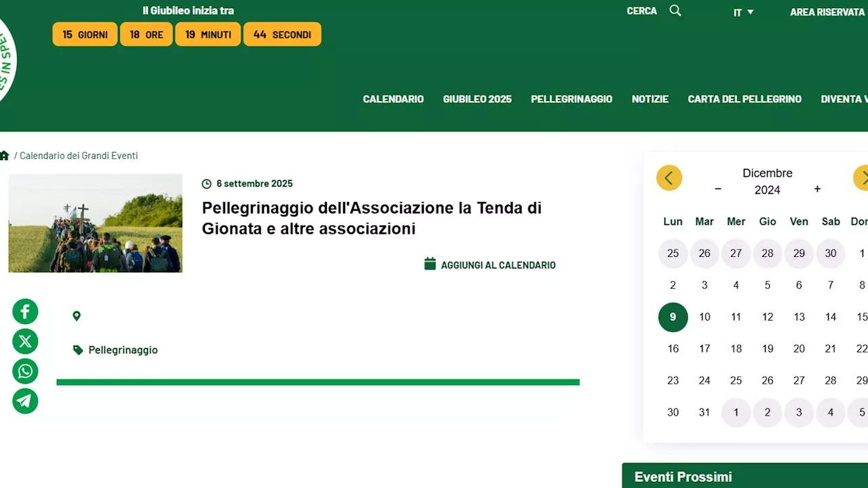This screenshot has width=868, height=488.
Task: Open the Pellegrinaggio menu item
Action: pyautogui.click(x=572, y=99)
